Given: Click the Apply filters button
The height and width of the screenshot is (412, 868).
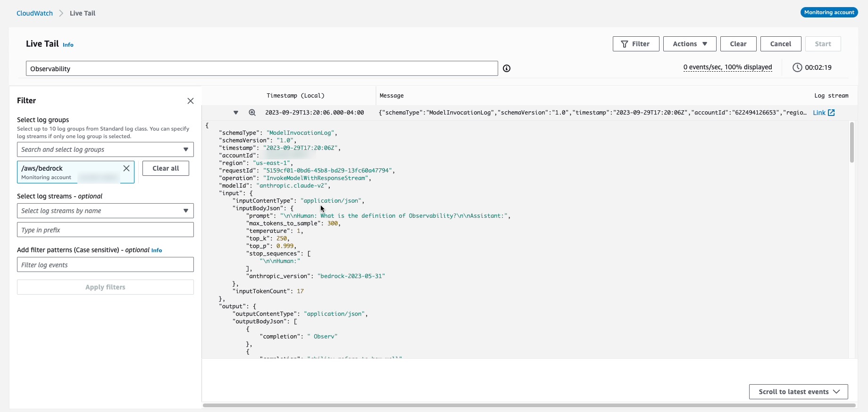Looking at the screenshot, I should [105, 287].
